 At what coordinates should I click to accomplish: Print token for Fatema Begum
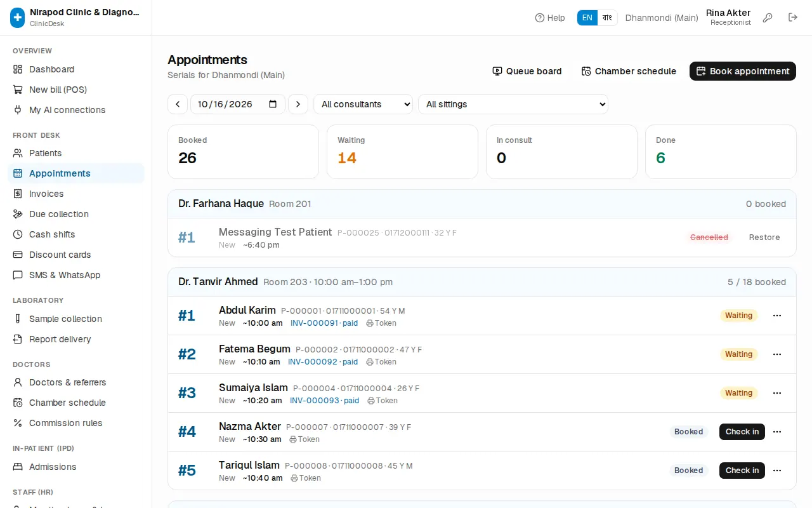[x=381, y=362]
